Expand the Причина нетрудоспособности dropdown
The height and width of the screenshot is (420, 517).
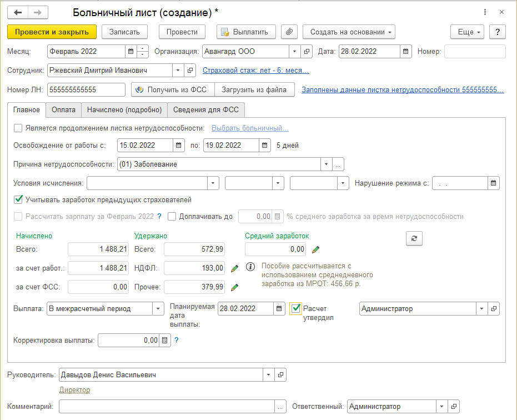(x=325, y=164)
